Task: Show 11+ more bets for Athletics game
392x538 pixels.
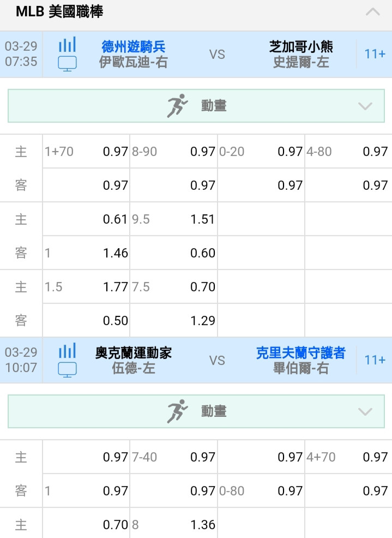Action: pos(375,360)
